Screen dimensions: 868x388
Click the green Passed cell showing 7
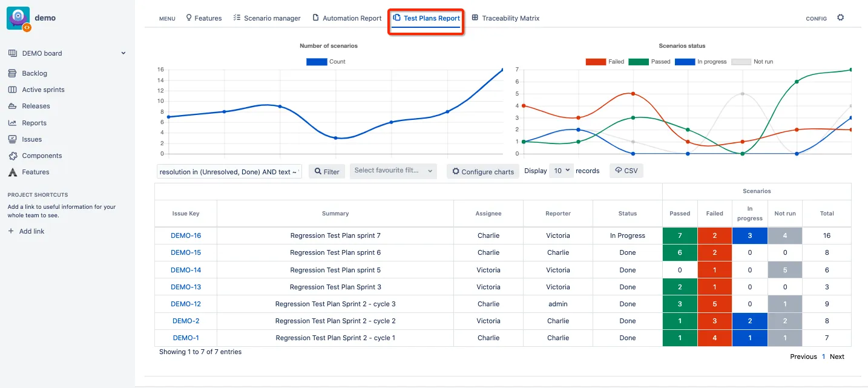coord(680,235)
